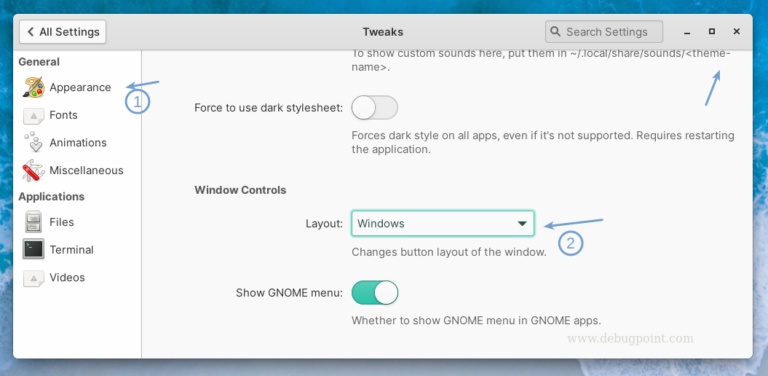Minimize the Tweaks window
768x376 pixels.
pos(687,32)
